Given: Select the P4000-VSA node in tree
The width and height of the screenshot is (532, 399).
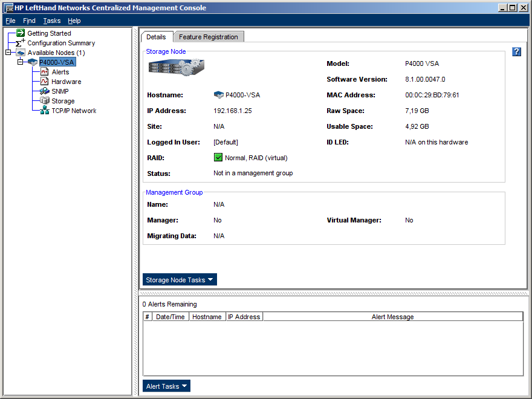Looking at the screenshot, I should coord(57,62).
